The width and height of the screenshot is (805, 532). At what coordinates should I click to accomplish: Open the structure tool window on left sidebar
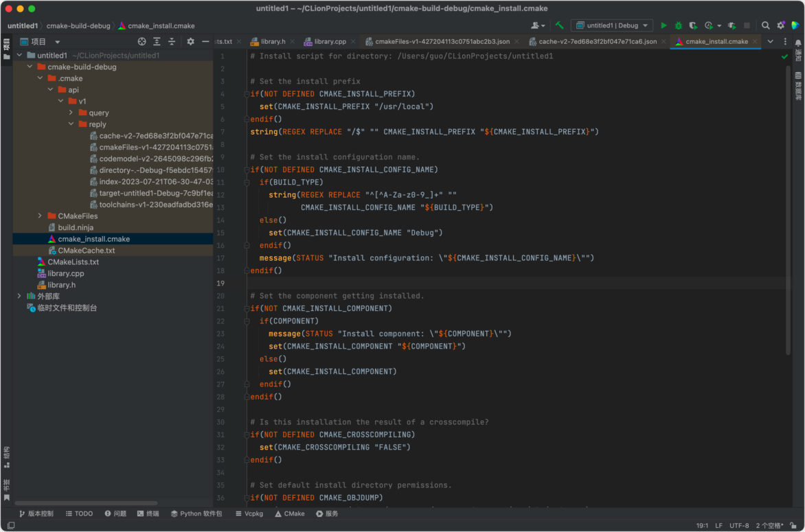7,456
